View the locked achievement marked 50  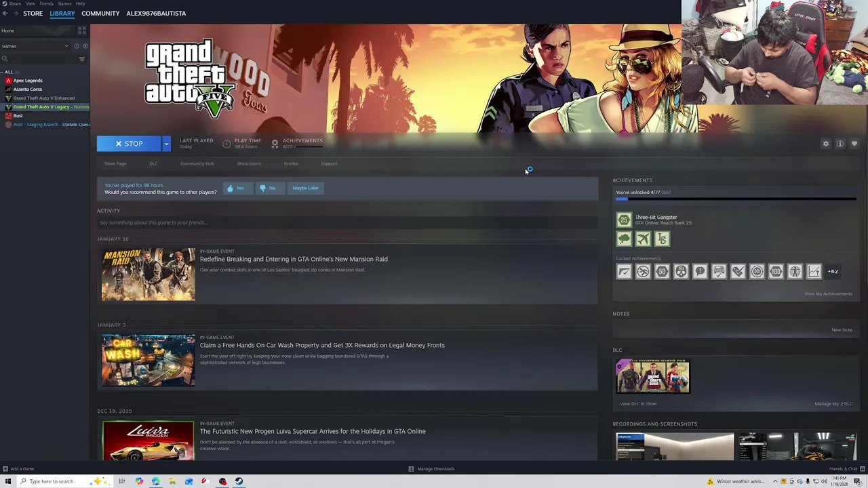(662, 272)
